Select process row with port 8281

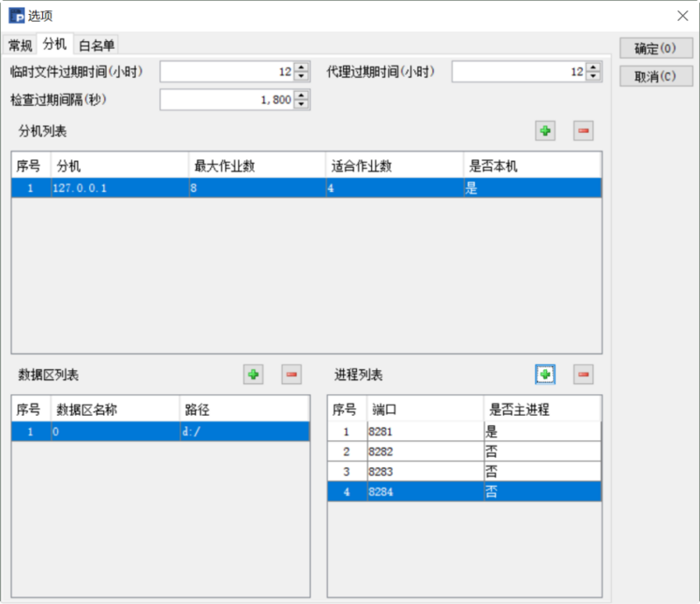coord(465,432)
